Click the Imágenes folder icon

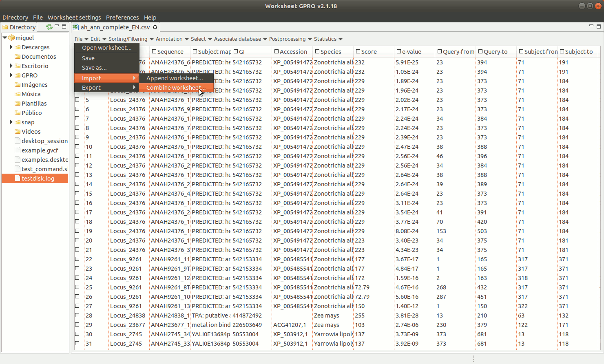18,85
